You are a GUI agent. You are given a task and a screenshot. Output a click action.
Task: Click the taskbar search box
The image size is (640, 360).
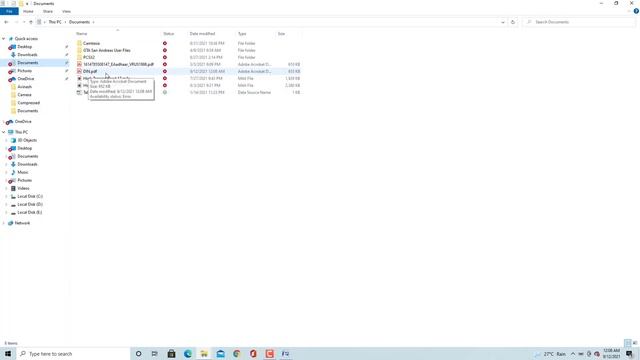tap(73, 353)
